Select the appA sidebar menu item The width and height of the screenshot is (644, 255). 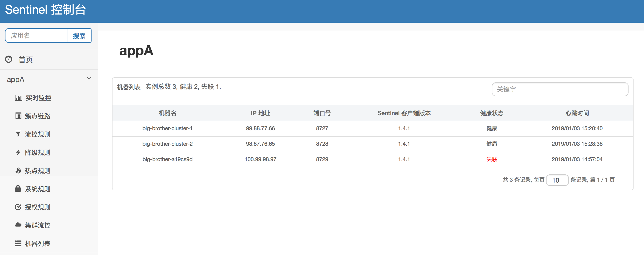pos(16,79)
